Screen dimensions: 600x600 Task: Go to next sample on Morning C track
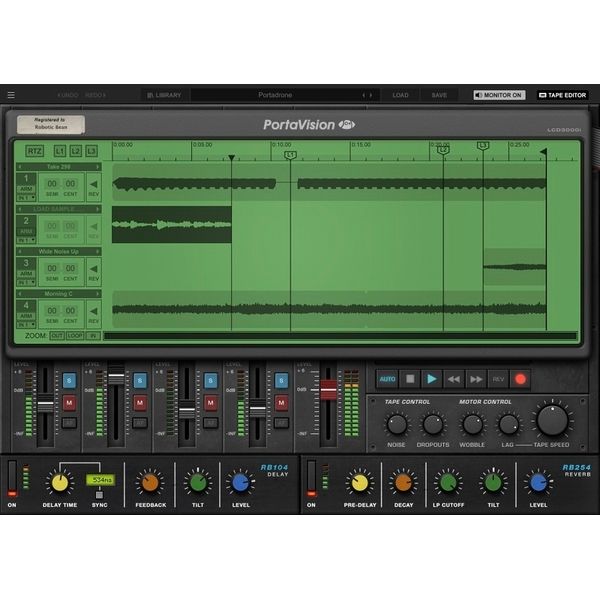[98, 293]
